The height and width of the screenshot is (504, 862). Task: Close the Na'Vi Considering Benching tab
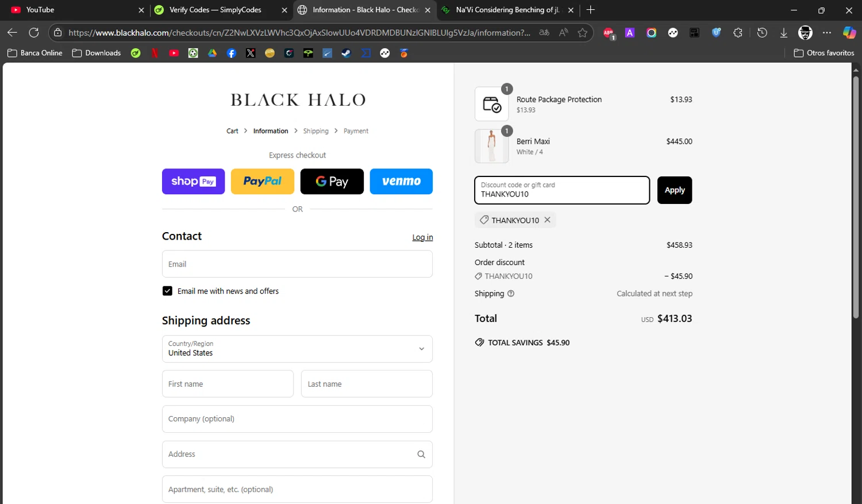[x=571, y=10]
